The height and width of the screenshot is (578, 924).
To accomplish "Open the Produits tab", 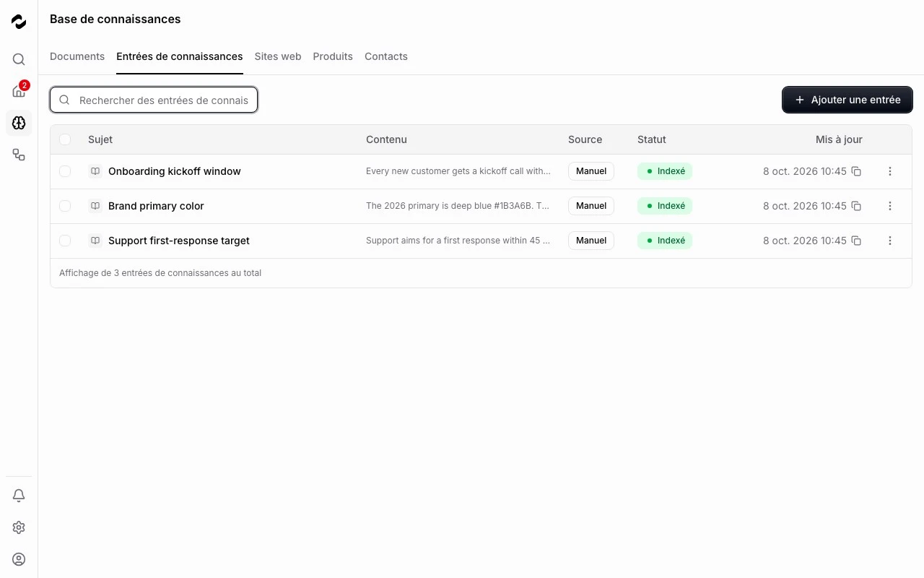I will point(333,56).
